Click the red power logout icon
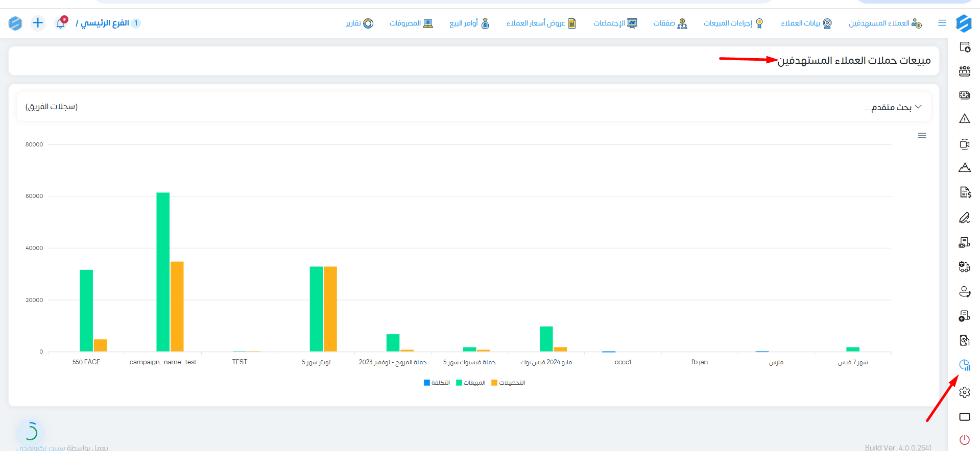The image size is (980, 451). point(964,440)
